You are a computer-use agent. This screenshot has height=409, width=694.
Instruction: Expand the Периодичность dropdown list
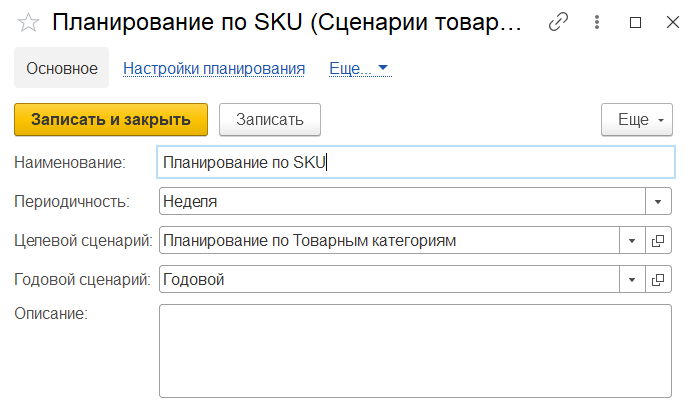tap(658, 201)
